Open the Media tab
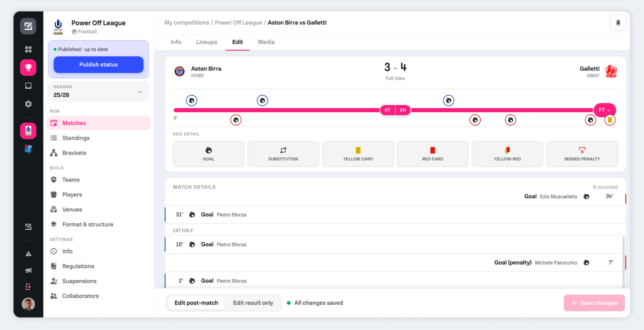This screenshot has height=330, width=644. [x=266, y=42]
